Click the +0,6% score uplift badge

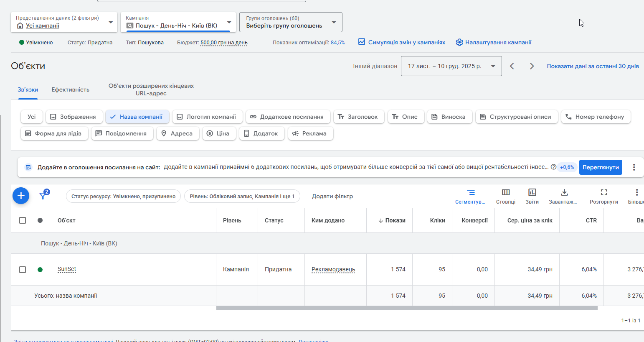[x=567, y=167]
